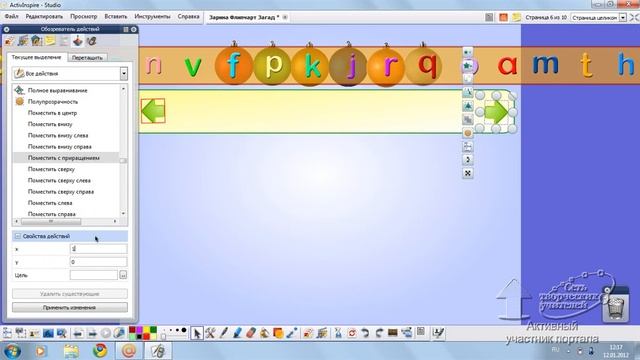
Task: Open the 'Инструменты' menu
Action: (x=152, y=17)
